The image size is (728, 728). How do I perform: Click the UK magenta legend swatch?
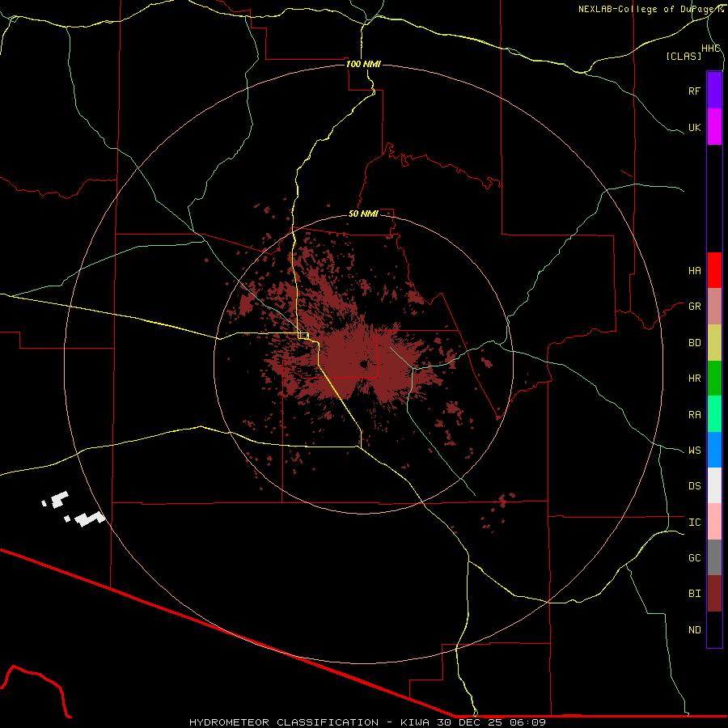(714, 127)
